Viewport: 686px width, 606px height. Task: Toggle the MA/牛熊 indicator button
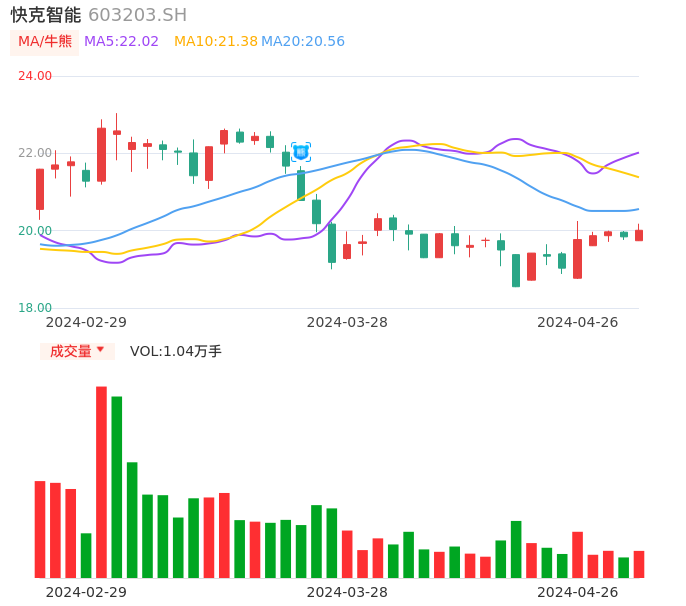[45, 42]
